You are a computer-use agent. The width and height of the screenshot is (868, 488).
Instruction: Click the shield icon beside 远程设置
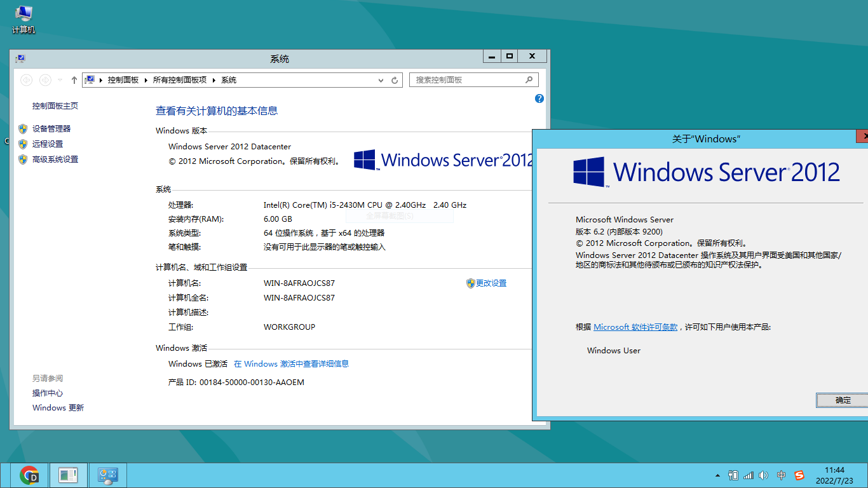pos(23,144)
